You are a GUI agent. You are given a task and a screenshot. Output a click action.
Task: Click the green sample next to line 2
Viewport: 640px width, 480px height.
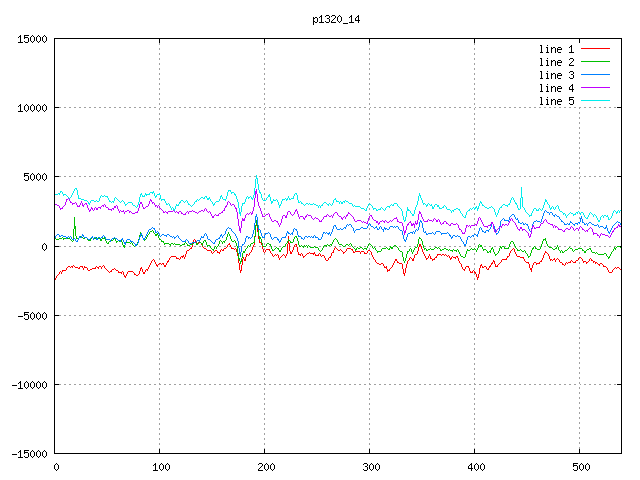(595, 62)
